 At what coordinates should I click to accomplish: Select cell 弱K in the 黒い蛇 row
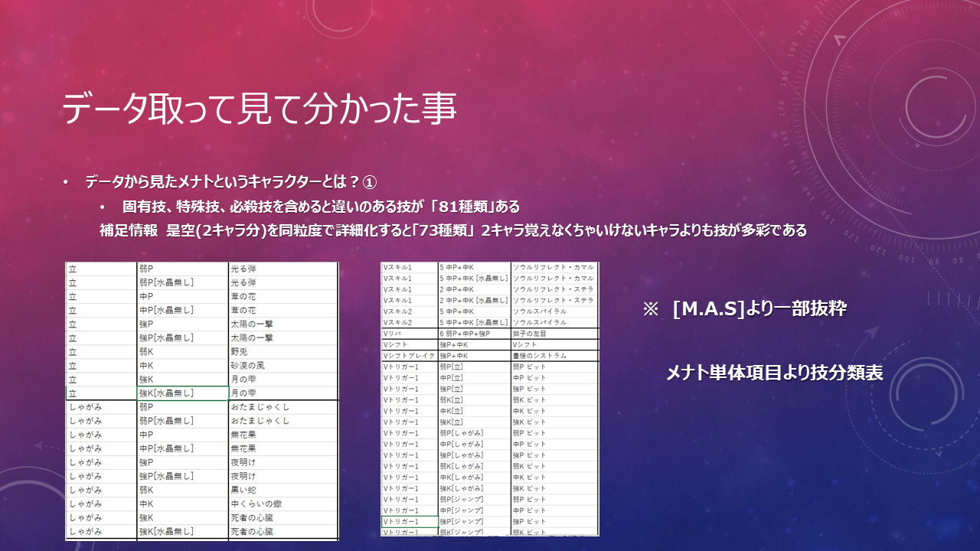click(x=182, y=490)
